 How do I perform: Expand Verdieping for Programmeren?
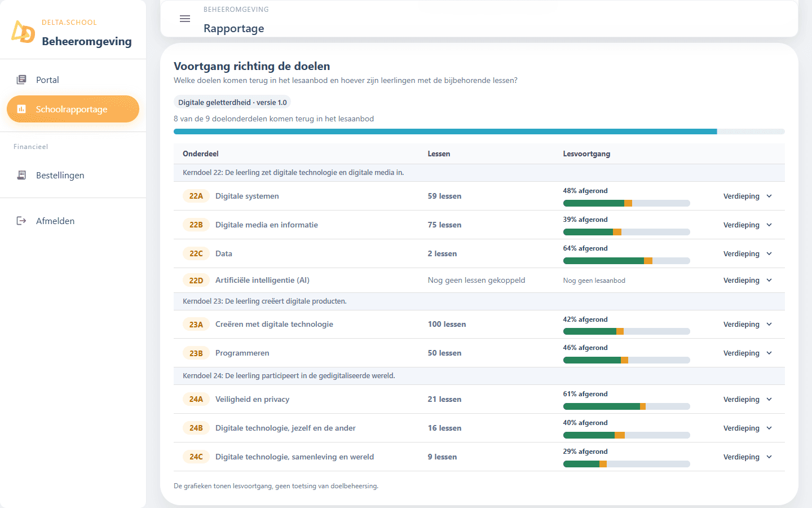pos(748,353)
